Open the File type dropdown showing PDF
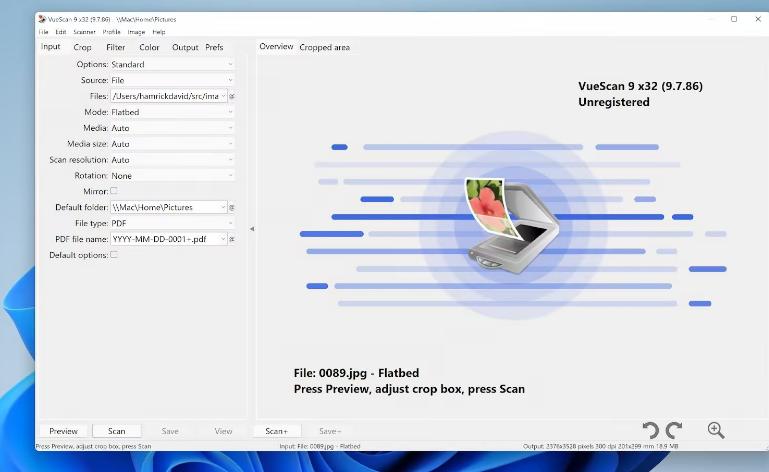Viewport: 769px width, 472px height. (172, 223)
